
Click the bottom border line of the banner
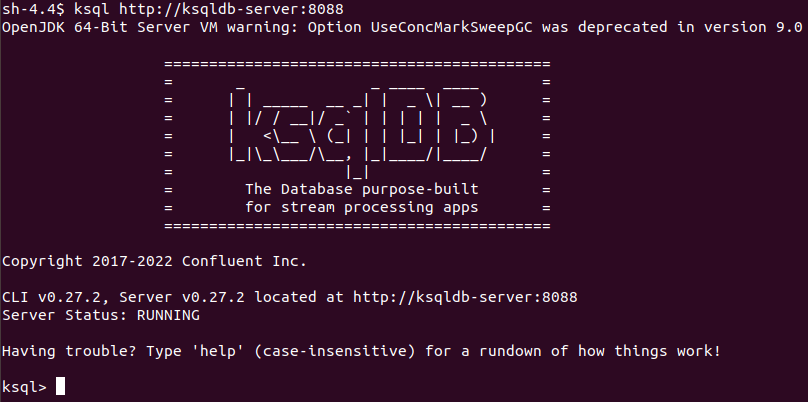pyautogui.click(x=357, y=226)
